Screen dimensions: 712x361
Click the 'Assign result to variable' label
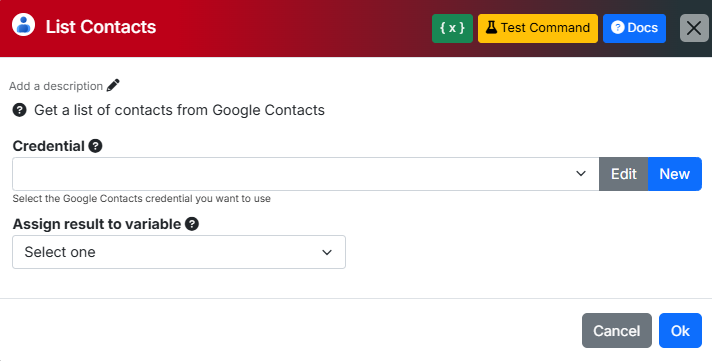97,224
